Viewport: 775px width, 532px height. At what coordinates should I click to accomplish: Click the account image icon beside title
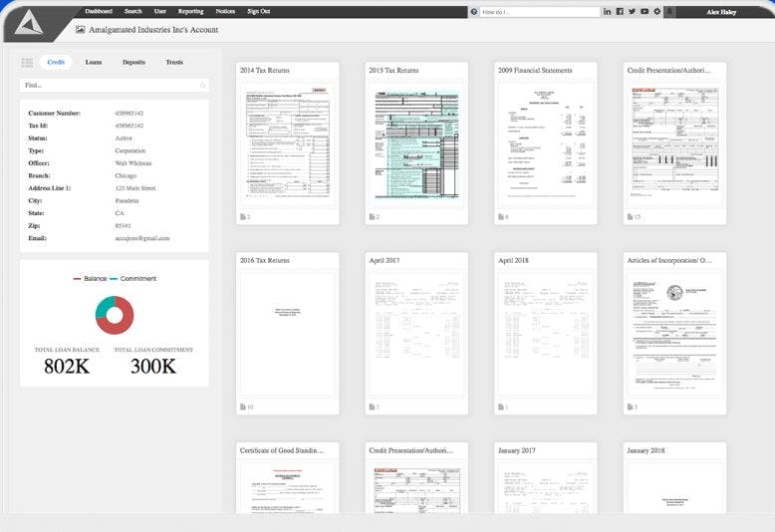[80, 30]
